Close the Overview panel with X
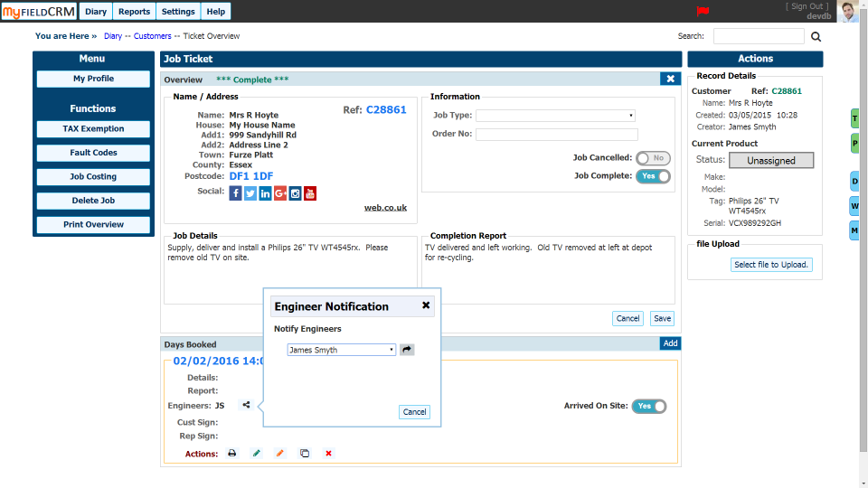This screenshot has width=868, height=488. click(x=670, y=79)
